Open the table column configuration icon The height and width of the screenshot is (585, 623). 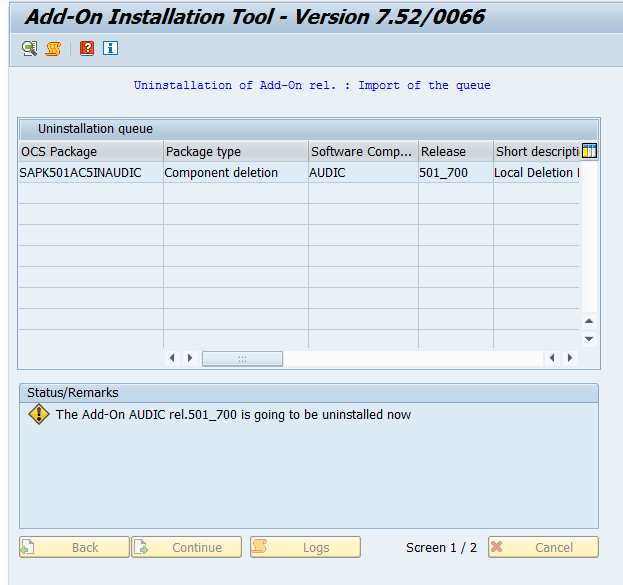coord(589,151)
